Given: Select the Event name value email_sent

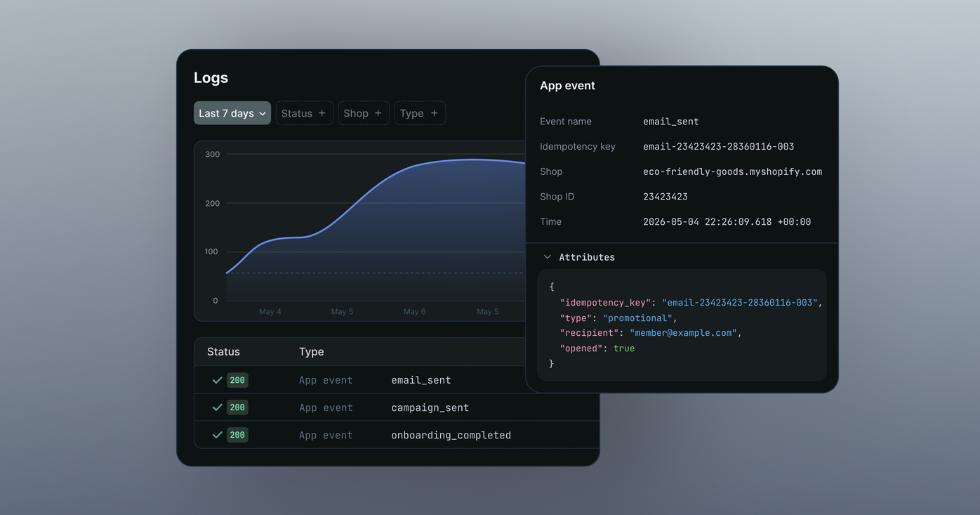Looking at the screenshot, I should (671, 122).
